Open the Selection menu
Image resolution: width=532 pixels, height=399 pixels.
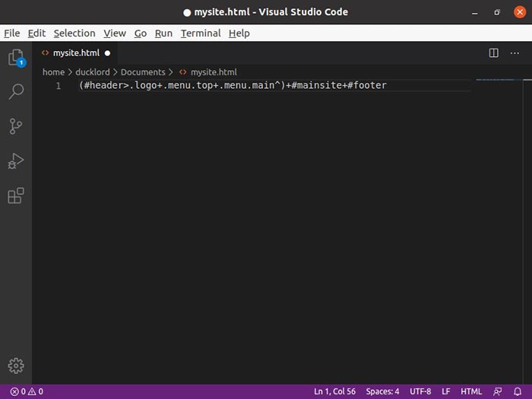pyautogui.click(x=74, y=33)
